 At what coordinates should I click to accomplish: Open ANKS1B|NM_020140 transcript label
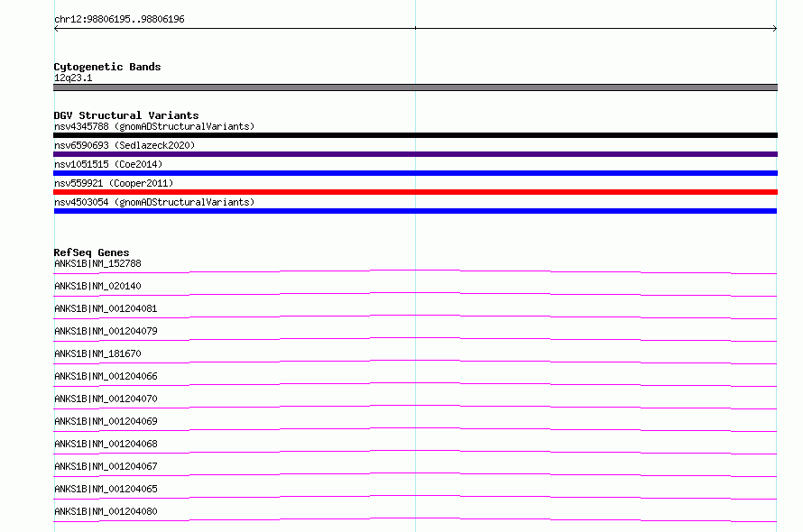[97, 286]
